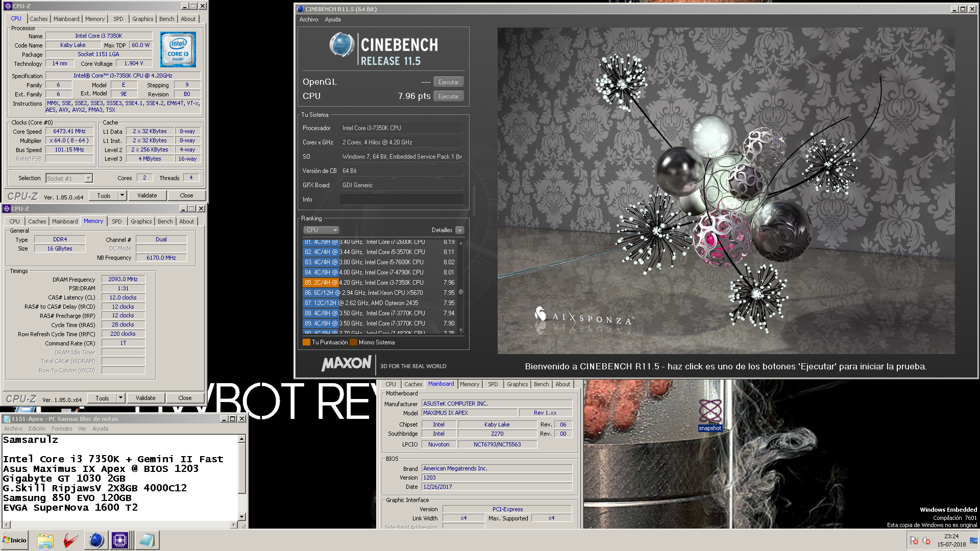
Task: Run CPU test with its Ejecutar button
Action: pos(448,96)
